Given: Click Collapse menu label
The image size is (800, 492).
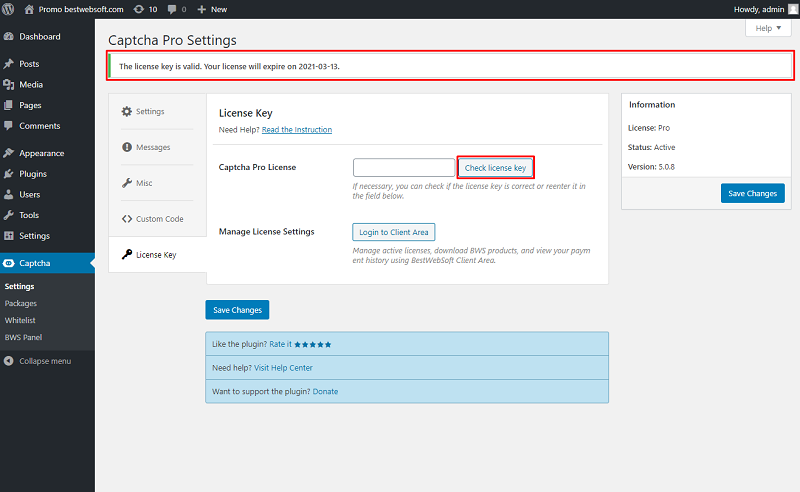Looking at the screenshot, I should (45, 361).
